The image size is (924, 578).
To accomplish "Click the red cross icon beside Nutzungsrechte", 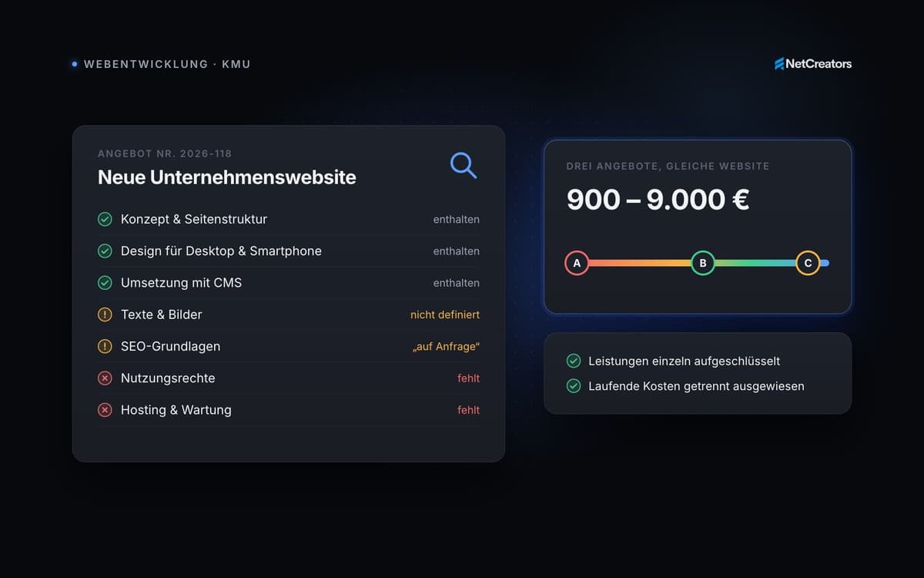I will tap(105, 378).
